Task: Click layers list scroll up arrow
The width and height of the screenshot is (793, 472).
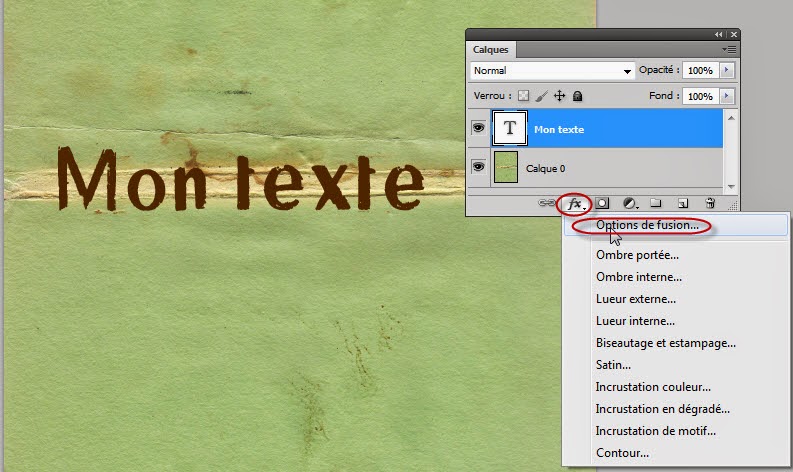Action: 731,118
